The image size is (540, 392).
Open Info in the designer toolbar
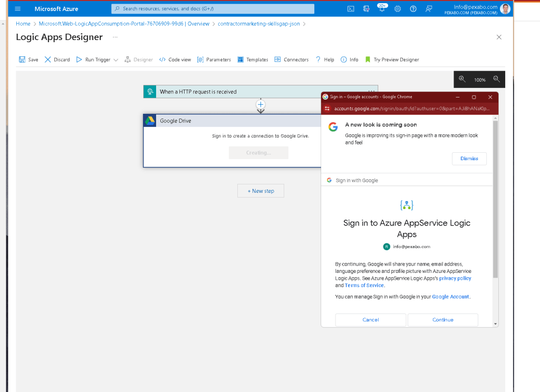349,60
